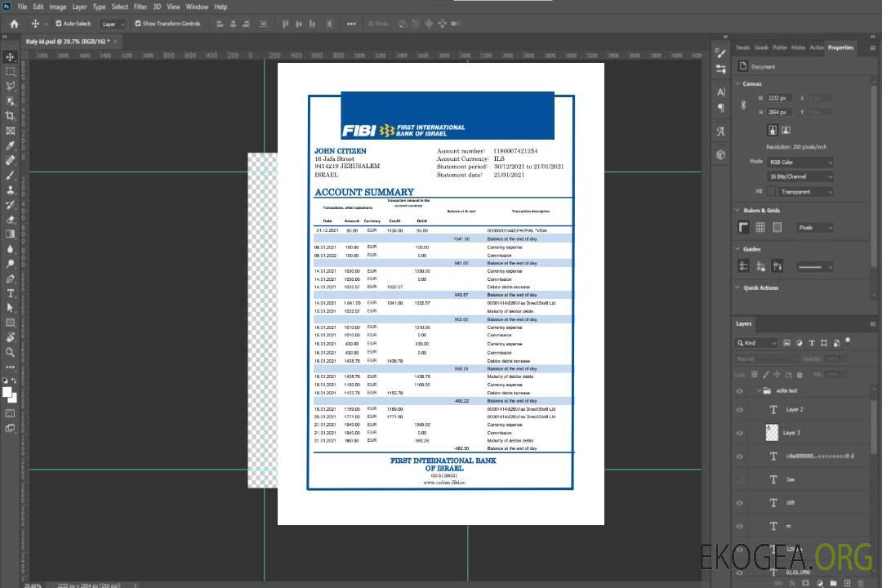Click the options bar three-dots more button
Image resolution: width=882 pixels, height=588 pixels.
pyautogui.click(x=351, y=24)
